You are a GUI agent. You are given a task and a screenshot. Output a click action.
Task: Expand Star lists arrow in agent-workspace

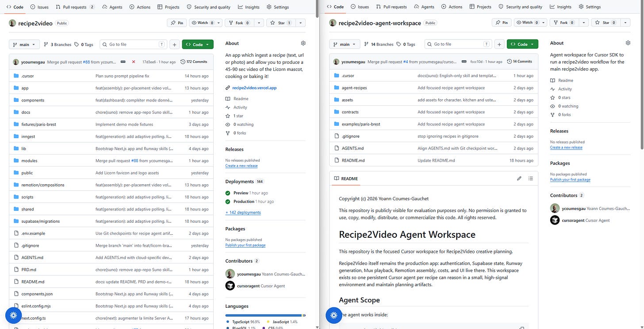[x=625, y=23]
